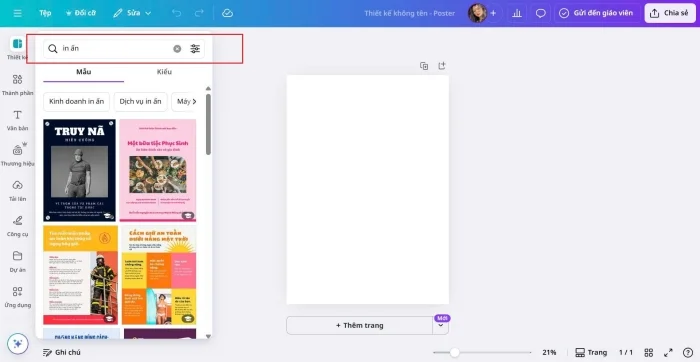Open the Thương hiệu brand sidebar tab
Screen dimensions: 700x362
pos(17,155)
